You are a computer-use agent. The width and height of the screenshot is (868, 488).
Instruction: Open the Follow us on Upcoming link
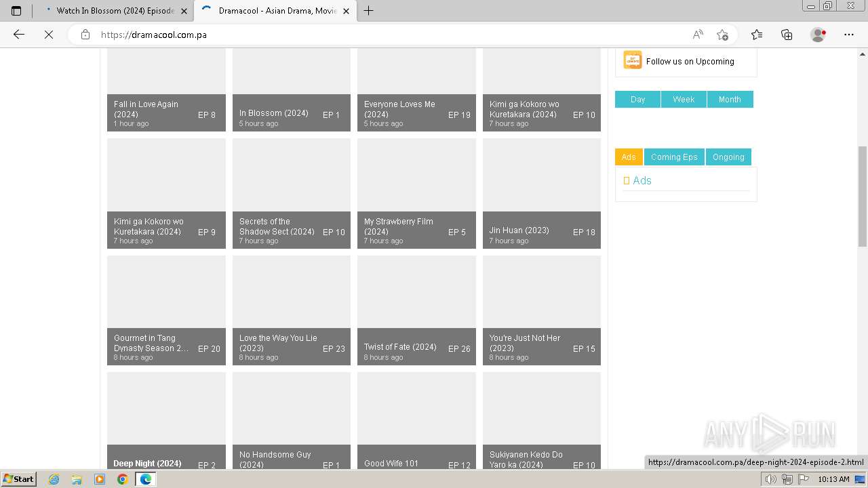click(690, 61)
